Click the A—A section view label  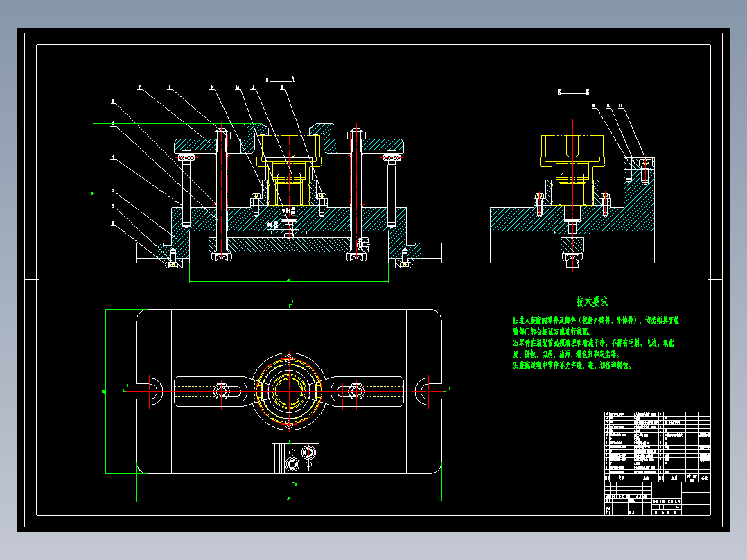[280, 80]
